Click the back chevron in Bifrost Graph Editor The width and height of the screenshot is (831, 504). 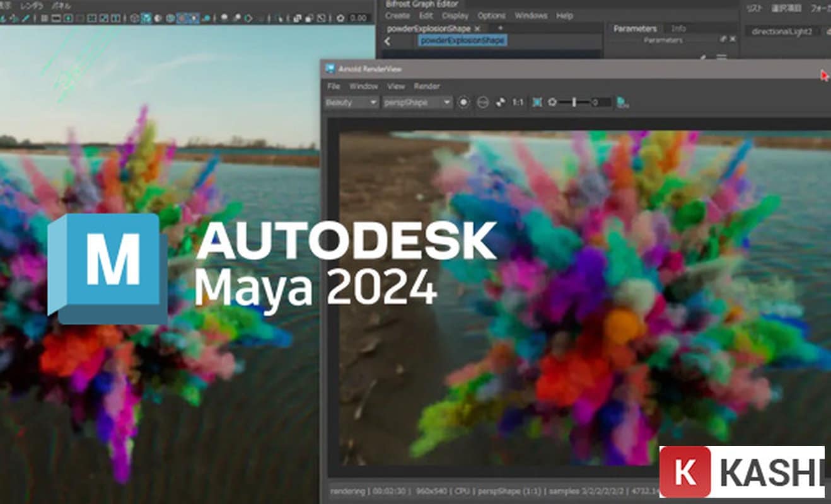click(387, 40)
